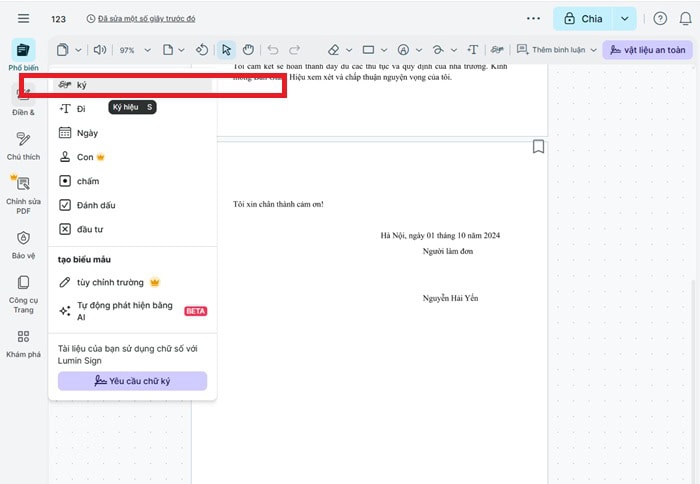Choose the chấm dot option
Image resolution: width=700 pixels, height=484 pixels.
[88, 181]
